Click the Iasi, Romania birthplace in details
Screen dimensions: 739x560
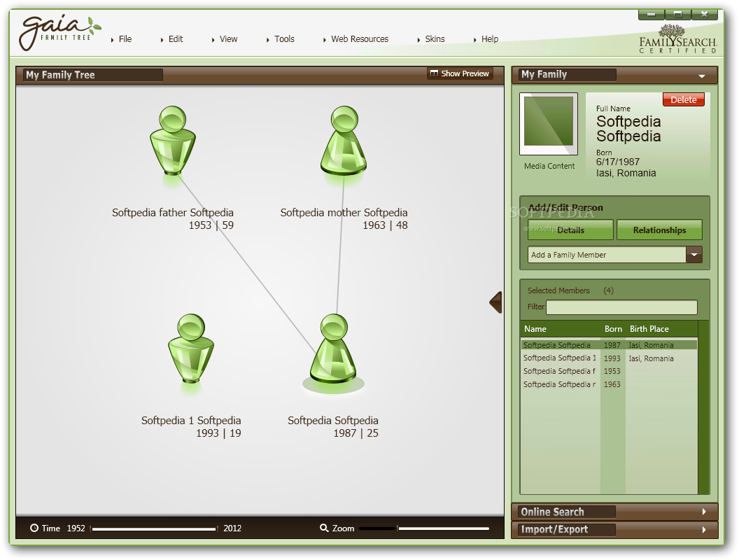[626, 173]
